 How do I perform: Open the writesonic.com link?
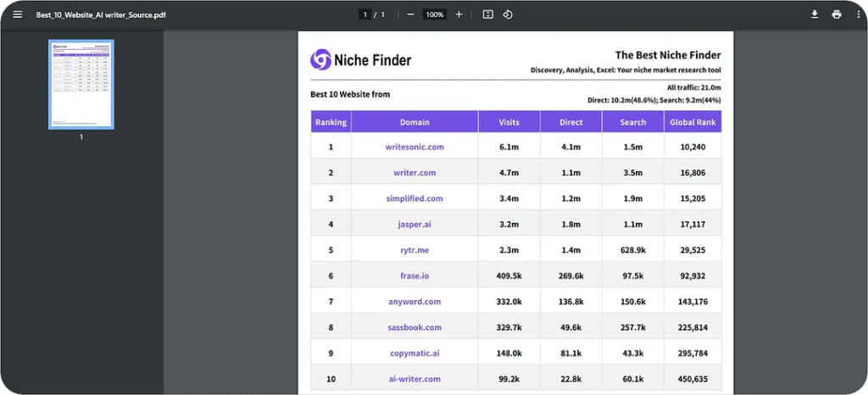415,147
